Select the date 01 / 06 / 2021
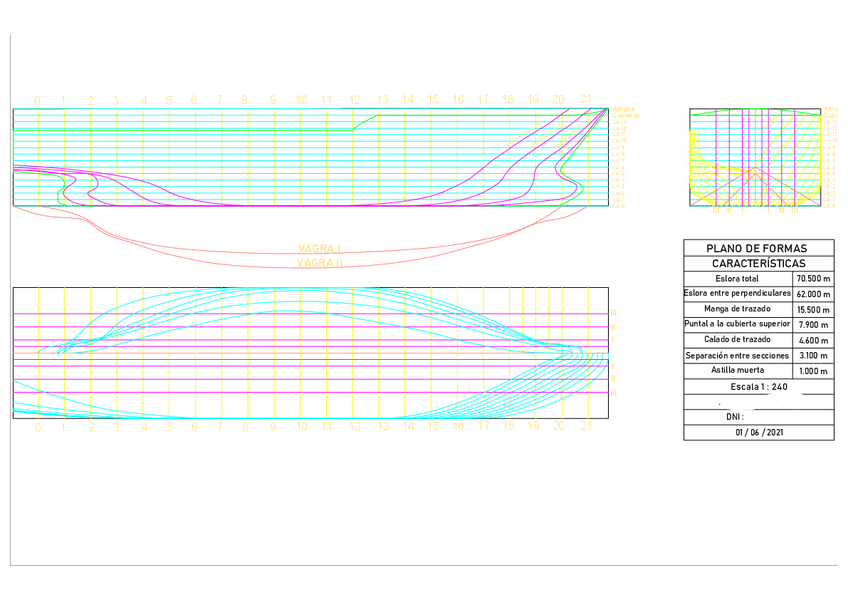 click(x=758, y=432)
